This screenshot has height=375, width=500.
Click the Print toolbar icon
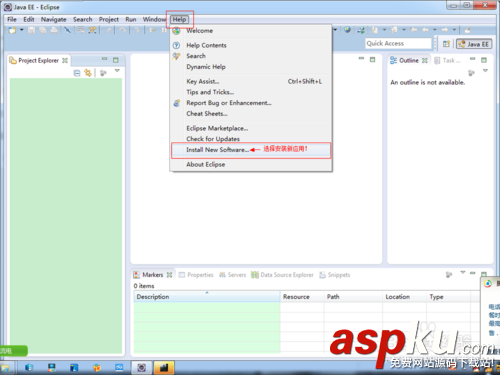click(54, 30)
